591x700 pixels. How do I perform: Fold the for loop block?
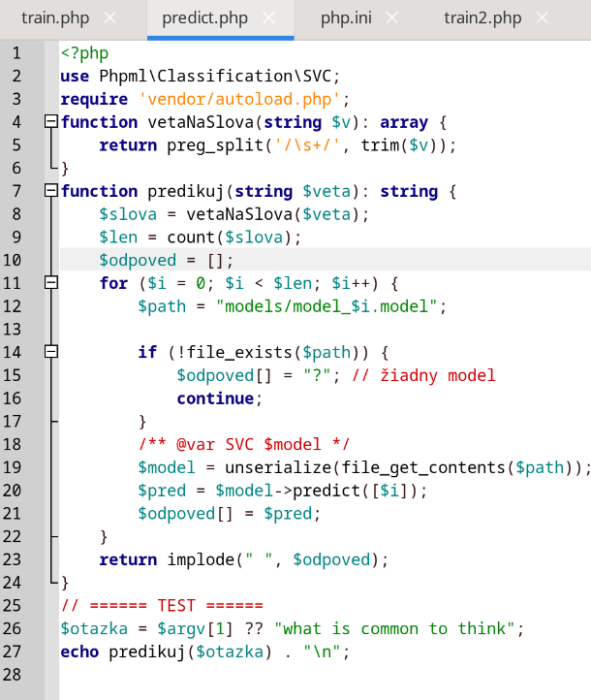tap(51, 282)
